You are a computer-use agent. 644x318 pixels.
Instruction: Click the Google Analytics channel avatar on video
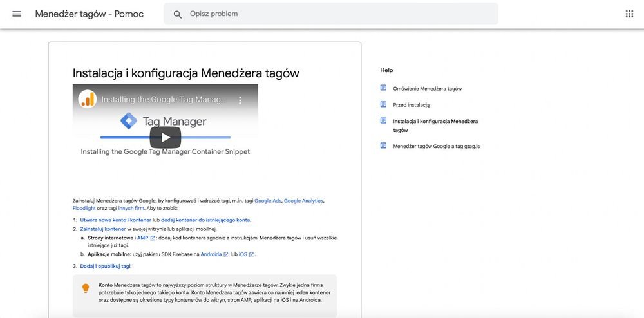pyautogui.click(x=88, y=99)
